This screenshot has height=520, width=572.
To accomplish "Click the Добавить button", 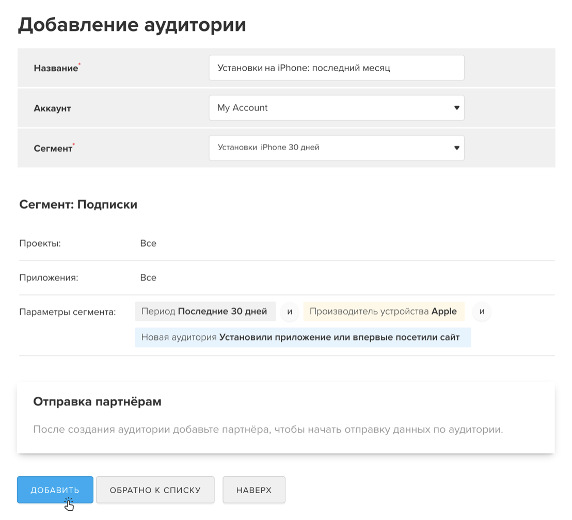I will coord(55,490).
